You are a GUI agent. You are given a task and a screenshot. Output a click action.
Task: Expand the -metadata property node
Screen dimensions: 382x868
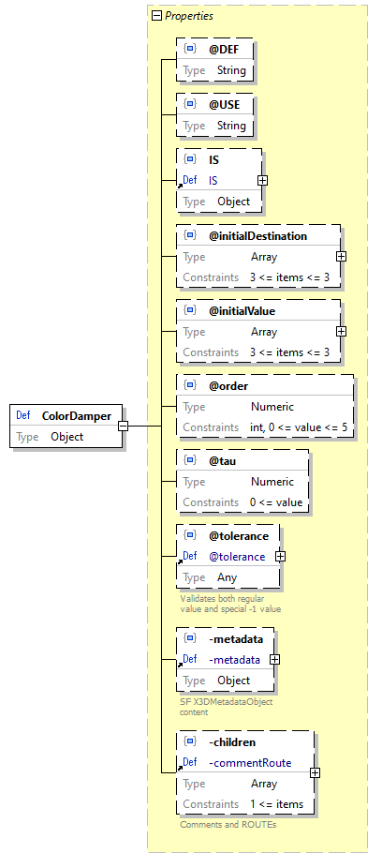tap(274, 659)
